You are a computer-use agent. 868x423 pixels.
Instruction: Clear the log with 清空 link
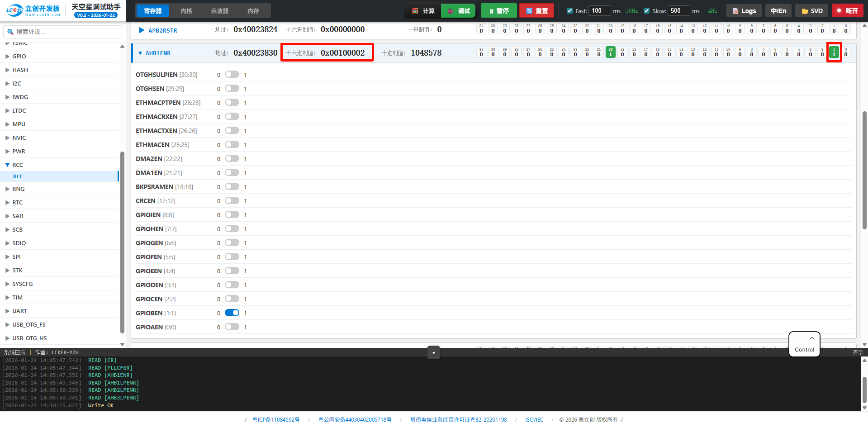(x=857, y=352)
